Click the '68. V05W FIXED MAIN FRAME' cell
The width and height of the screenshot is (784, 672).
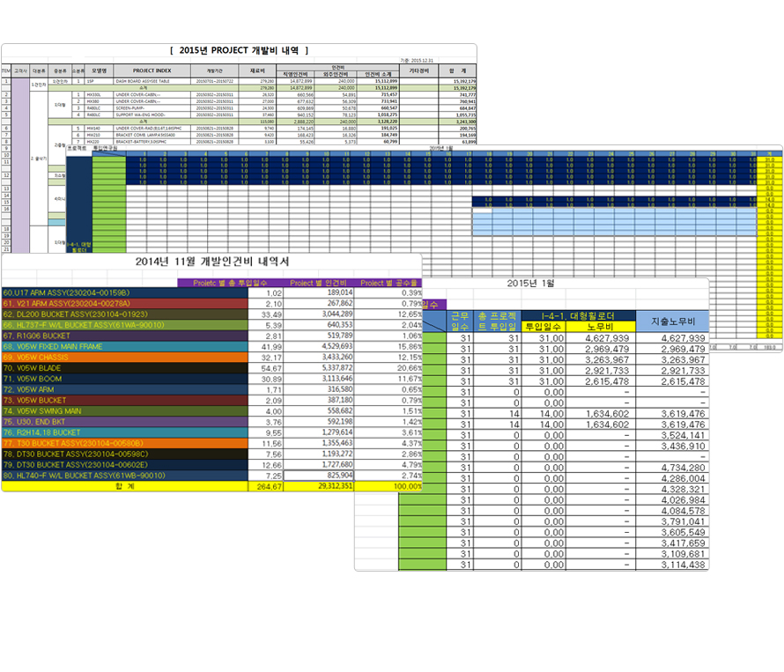pos(125,346)
